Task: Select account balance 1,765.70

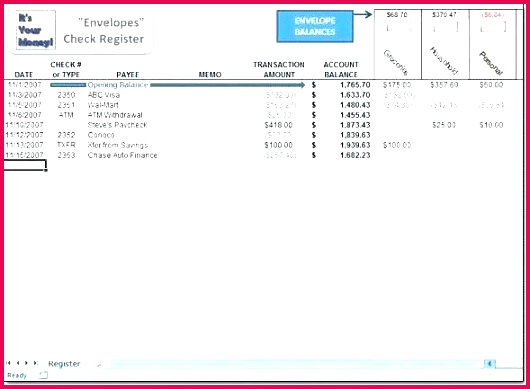Action: 355,85
